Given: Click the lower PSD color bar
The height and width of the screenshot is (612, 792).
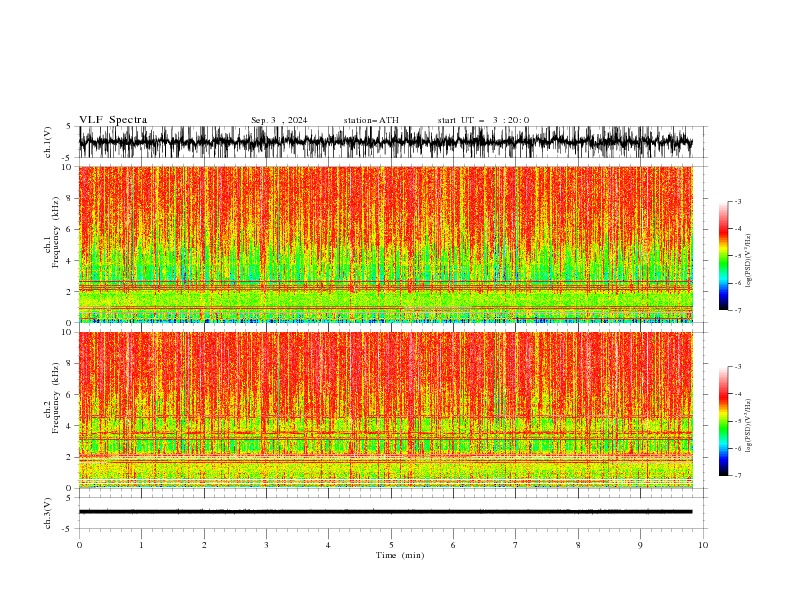Looking at the screenshot, I should coord(723,421).
